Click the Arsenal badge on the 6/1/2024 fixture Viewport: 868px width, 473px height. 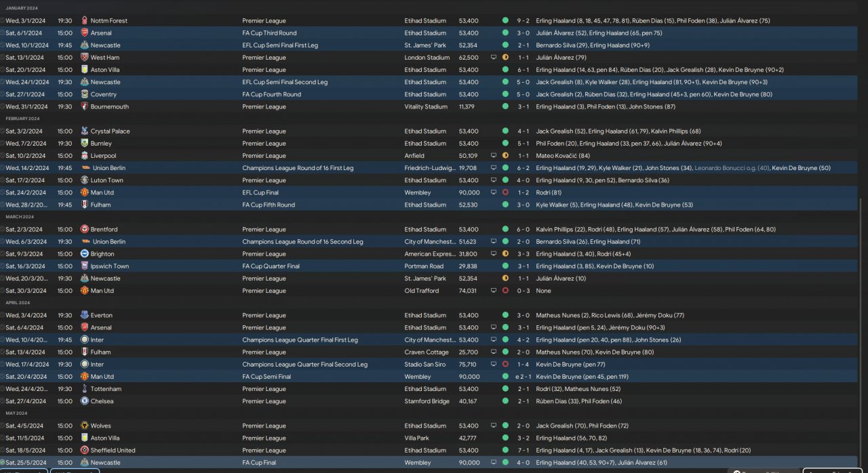(x=84, y=33)
